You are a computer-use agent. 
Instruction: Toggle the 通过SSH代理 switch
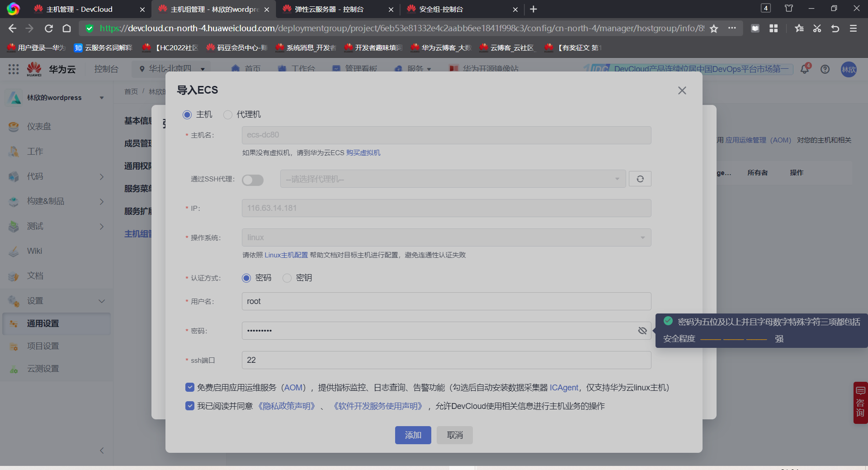click(253, 180)
